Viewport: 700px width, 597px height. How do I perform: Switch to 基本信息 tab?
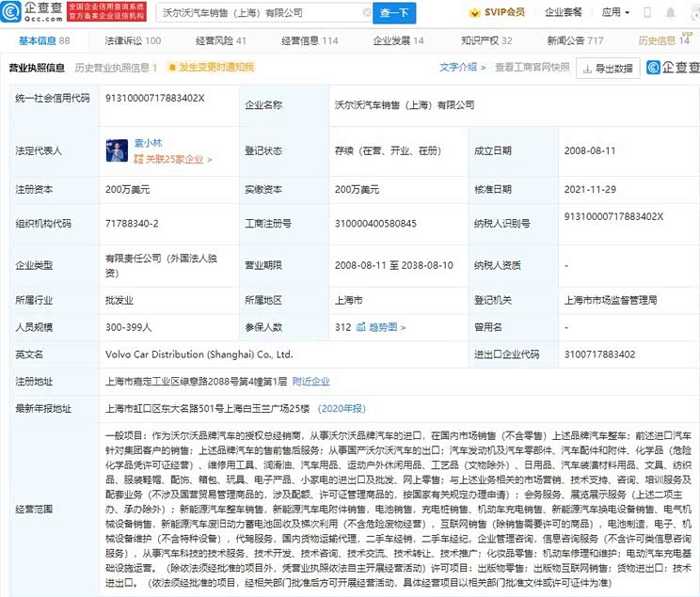[x=44, y=40]
